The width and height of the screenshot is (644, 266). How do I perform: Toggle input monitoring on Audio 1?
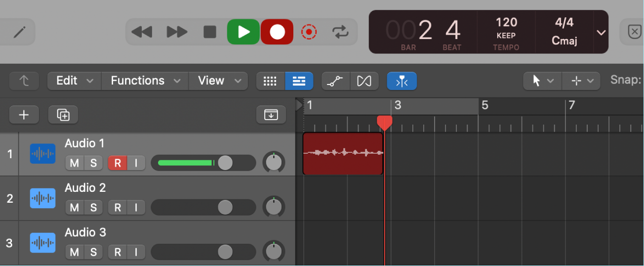coord(136,163)
